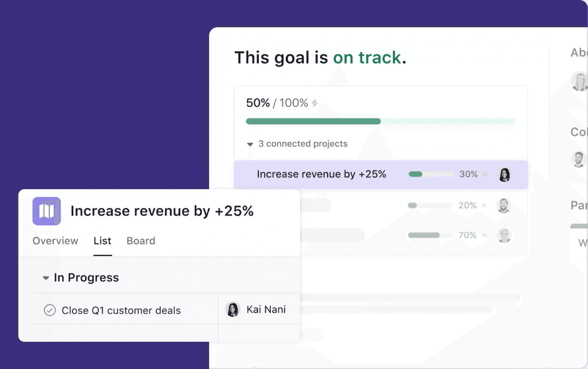Click the assignee avatar on the 30% revenue row
The width and height of the screenshot is (588, 369).
click(505, 175)
